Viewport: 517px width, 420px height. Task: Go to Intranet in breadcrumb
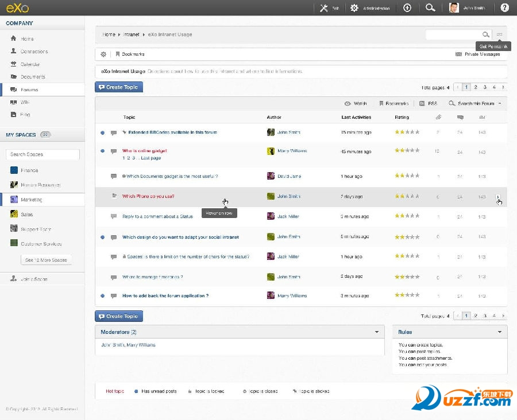pyautogui.click(x=131, y=34)
